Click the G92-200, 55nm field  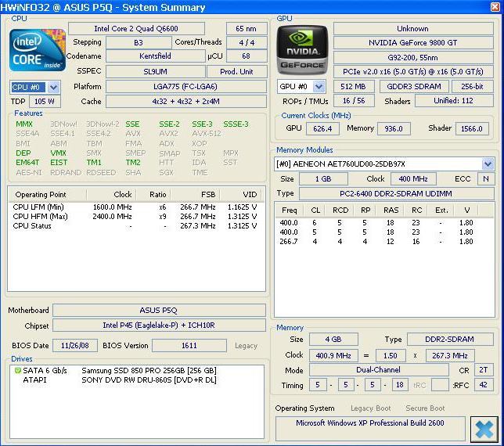click(x=413, y=58)
